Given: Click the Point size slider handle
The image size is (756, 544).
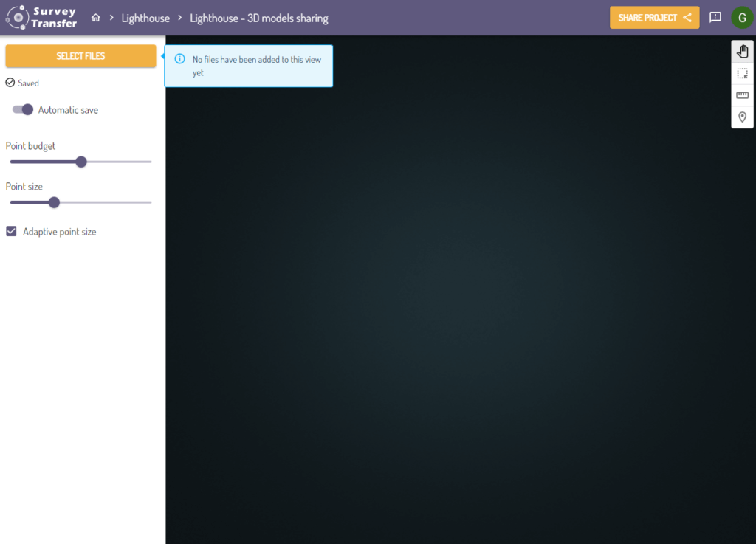Looking at the screenshot, I should [54, 202].
